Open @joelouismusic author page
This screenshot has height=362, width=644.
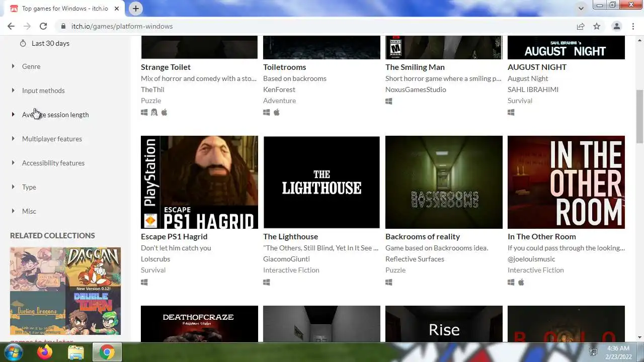point(531,259)
